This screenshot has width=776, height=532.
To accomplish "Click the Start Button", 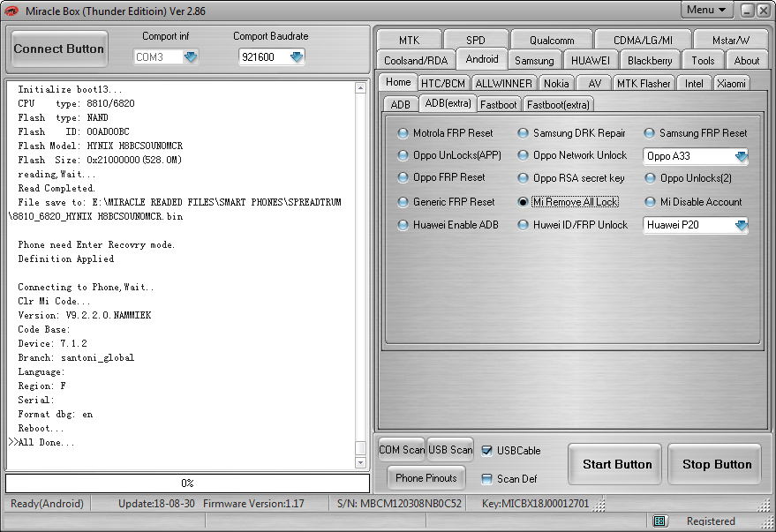I will (614, 464).
